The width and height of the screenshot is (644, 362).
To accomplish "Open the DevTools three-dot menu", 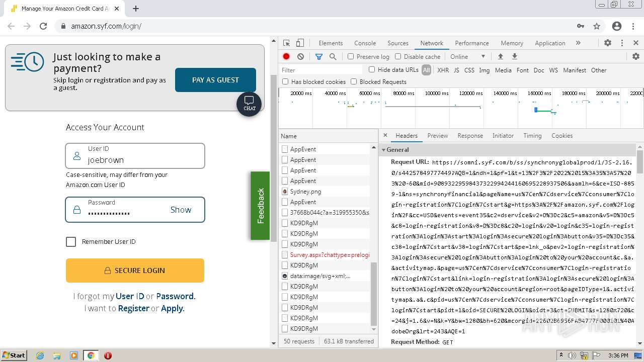I will click(622, 43).
